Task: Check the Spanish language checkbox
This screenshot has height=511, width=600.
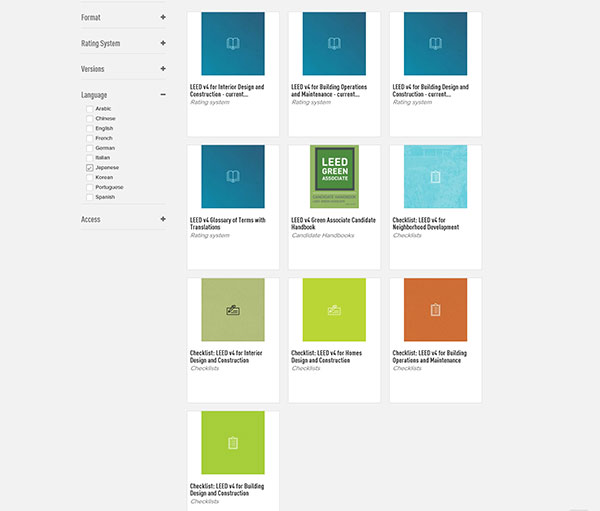Action: 90,197
